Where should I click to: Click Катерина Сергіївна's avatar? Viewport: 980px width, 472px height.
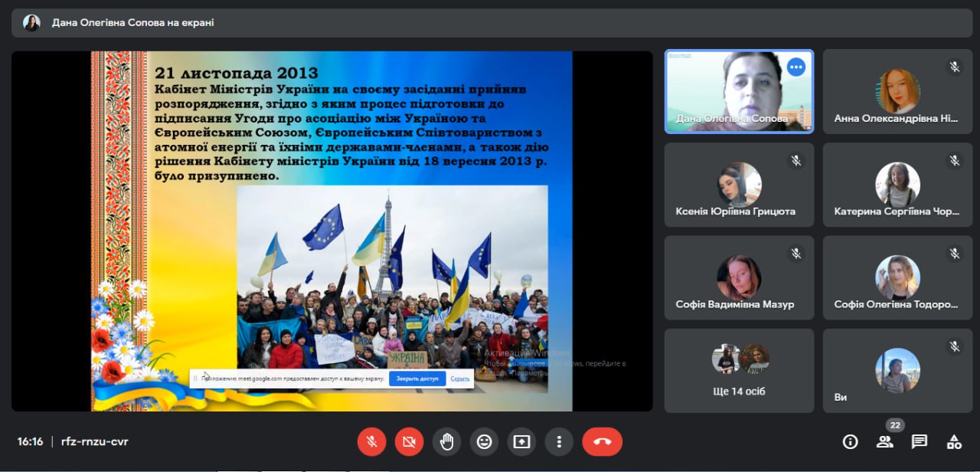tap(898, 185)
